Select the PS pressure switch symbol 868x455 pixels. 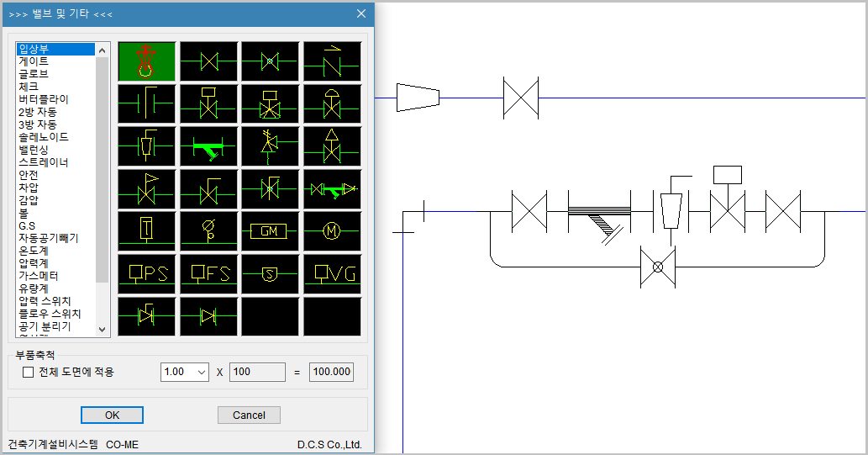(147, 273)
